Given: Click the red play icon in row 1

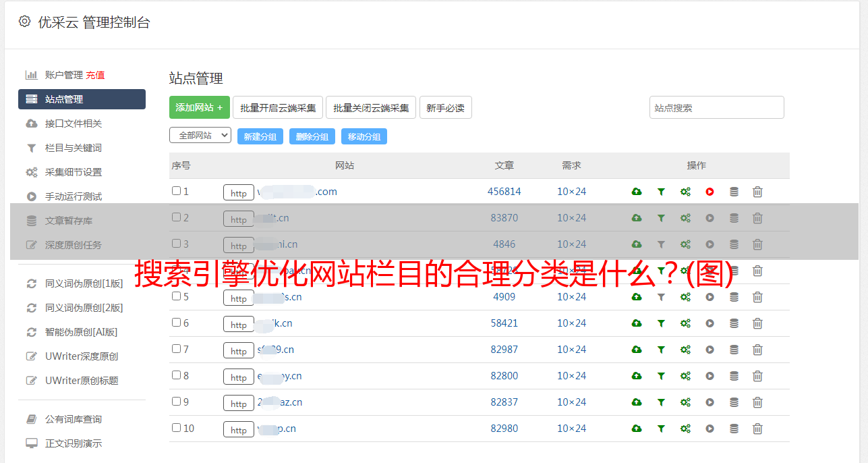Looking at the screenshot, I should 710,192.
